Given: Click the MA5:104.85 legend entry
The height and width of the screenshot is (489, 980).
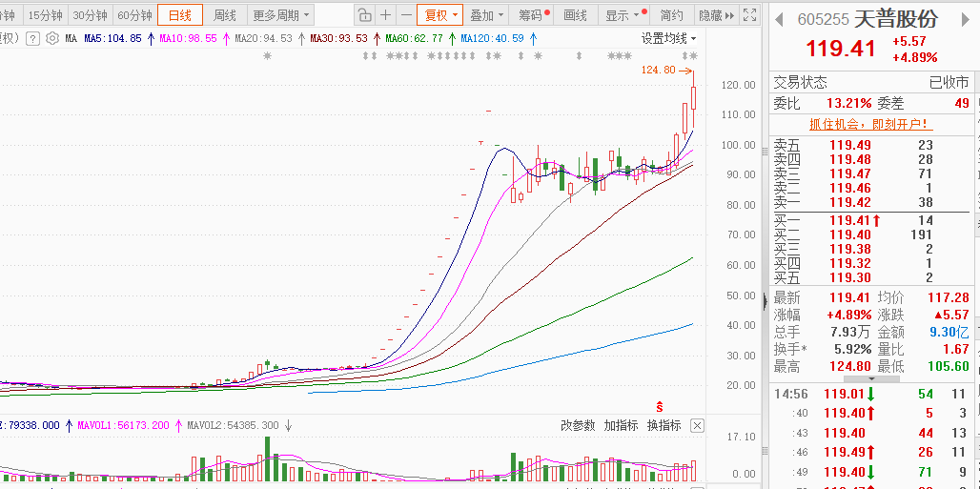Looking at the screenshot, I should click(113, 39).
